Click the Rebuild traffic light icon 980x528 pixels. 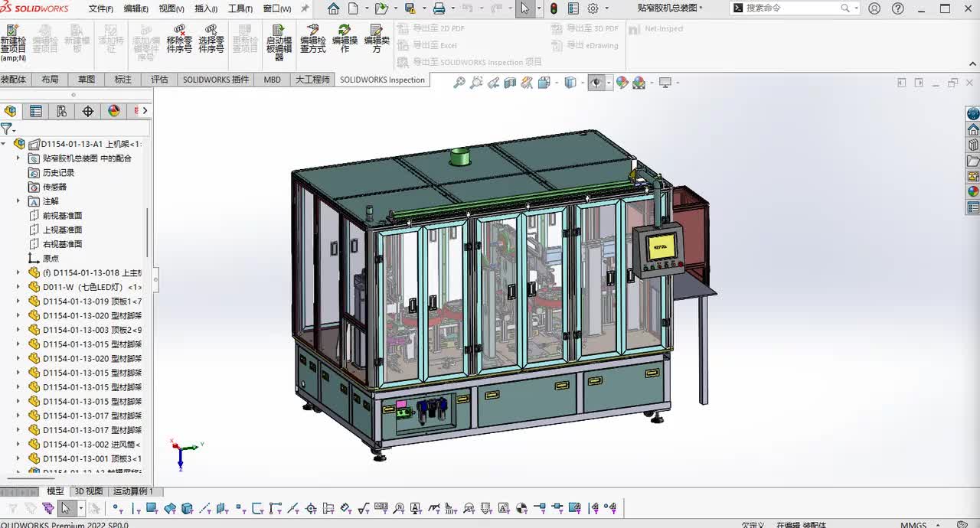click(554, 8)
